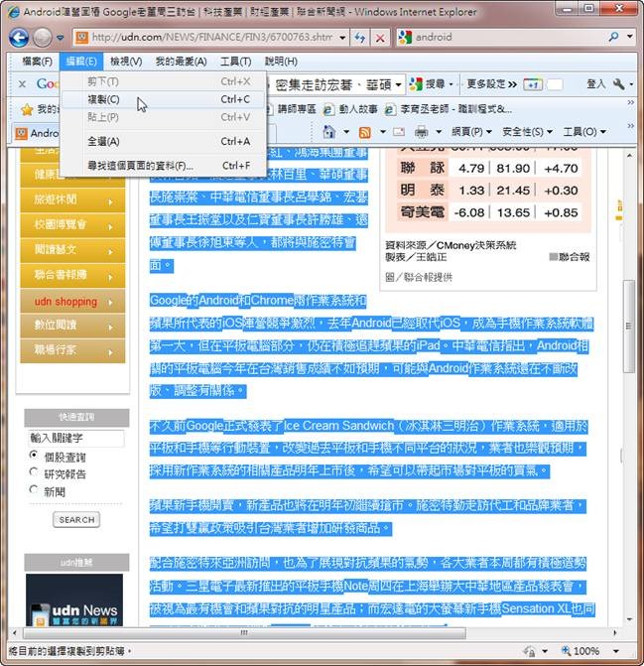Select the 研究報告 radio button
Viewport: 644px width, 666px height.
coord(34,471)
